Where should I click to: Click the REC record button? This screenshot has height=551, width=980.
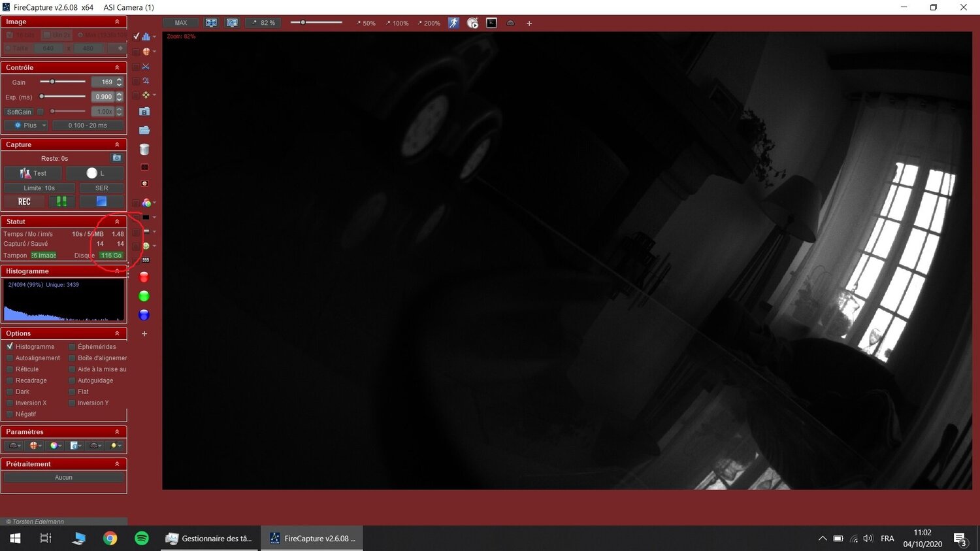point(24,202)
